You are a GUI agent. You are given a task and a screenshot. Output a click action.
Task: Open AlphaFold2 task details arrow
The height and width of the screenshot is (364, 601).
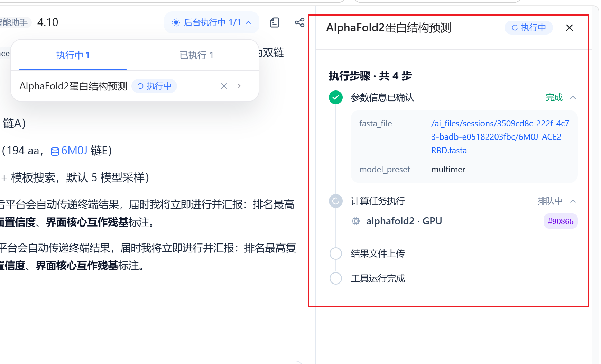pyautogui.click(x=239, y=86)
